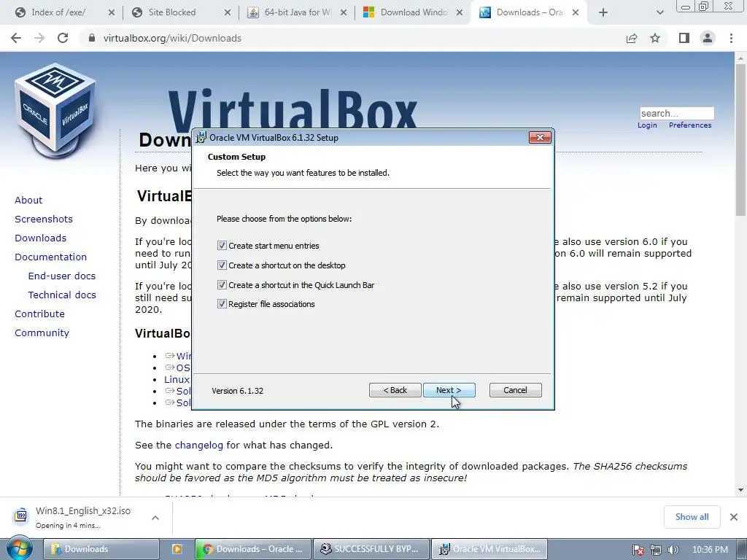The width and height of the screenshot is (747, 560).
Task: Open the Preferences link
Action: coord(690,125)
